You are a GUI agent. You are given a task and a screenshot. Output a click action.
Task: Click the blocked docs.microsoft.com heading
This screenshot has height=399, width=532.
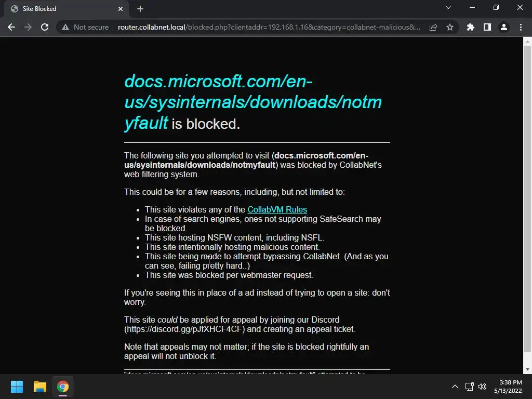pos(253,102)
